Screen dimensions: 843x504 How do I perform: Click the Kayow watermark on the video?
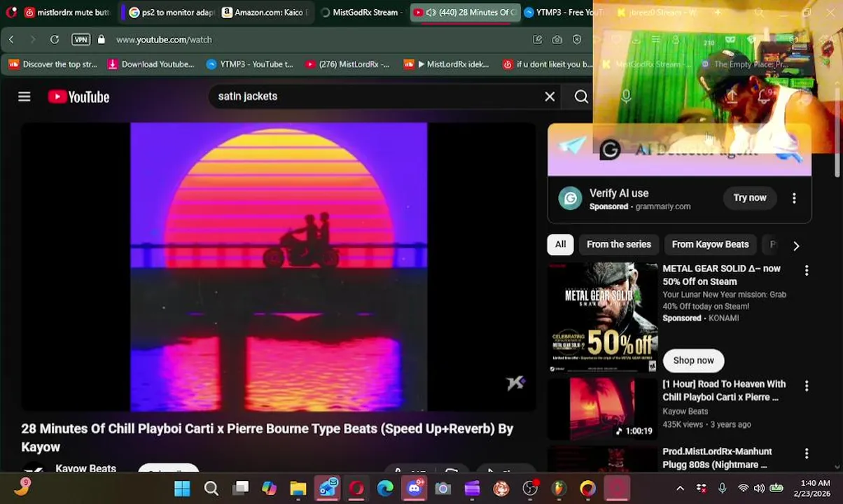click(x=516, y=382)
